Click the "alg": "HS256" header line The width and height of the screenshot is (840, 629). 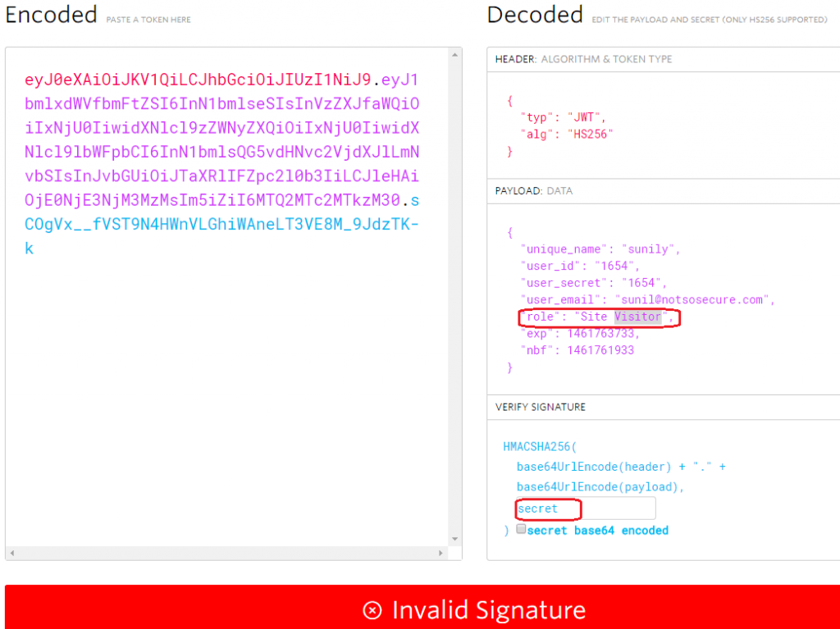click(566, 134)
